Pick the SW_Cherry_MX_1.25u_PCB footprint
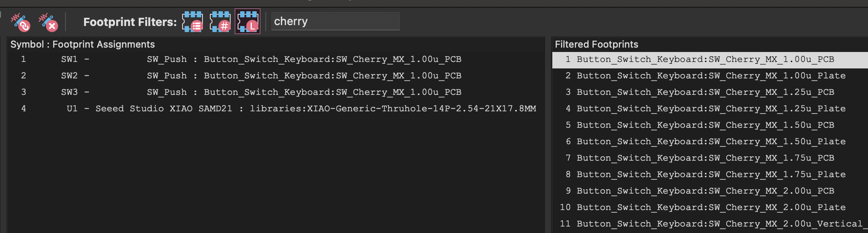 pos(705,92)
